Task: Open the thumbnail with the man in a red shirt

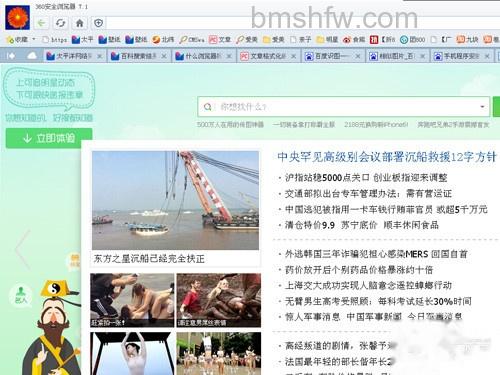Action: (x=218, y=300)
